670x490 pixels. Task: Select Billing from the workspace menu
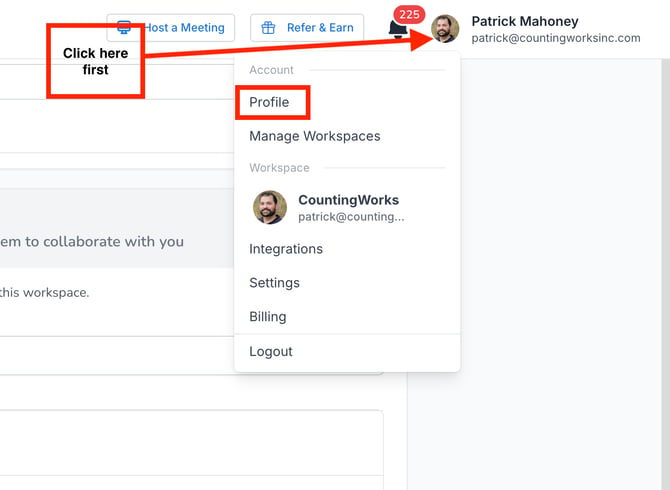(268, 317)
